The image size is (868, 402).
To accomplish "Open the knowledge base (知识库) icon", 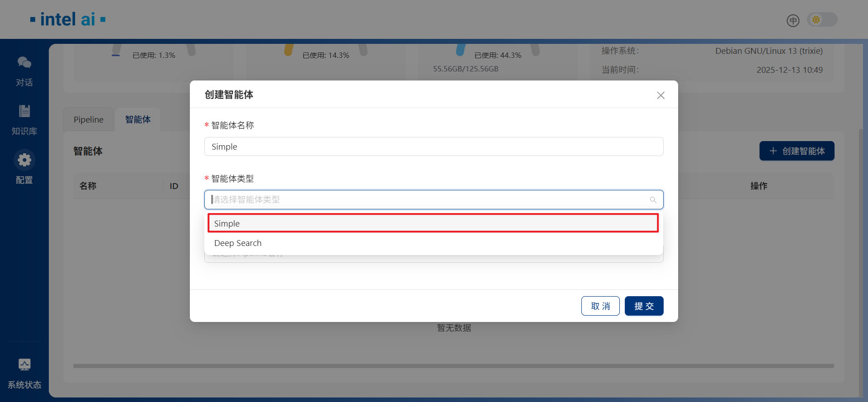I will click(24, 111).
